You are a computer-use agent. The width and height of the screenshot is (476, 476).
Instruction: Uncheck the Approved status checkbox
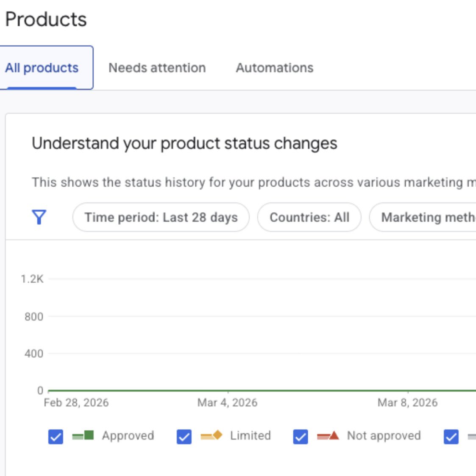click(x=56, y=435)
